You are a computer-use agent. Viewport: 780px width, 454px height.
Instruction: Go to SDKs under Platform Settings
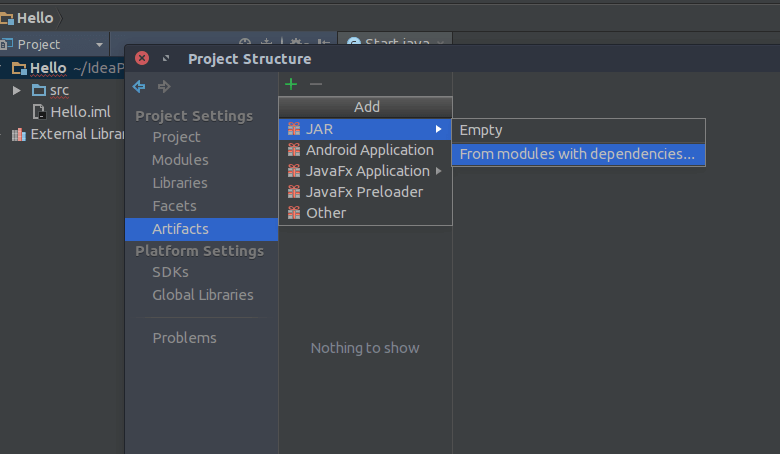pos(170,272)
